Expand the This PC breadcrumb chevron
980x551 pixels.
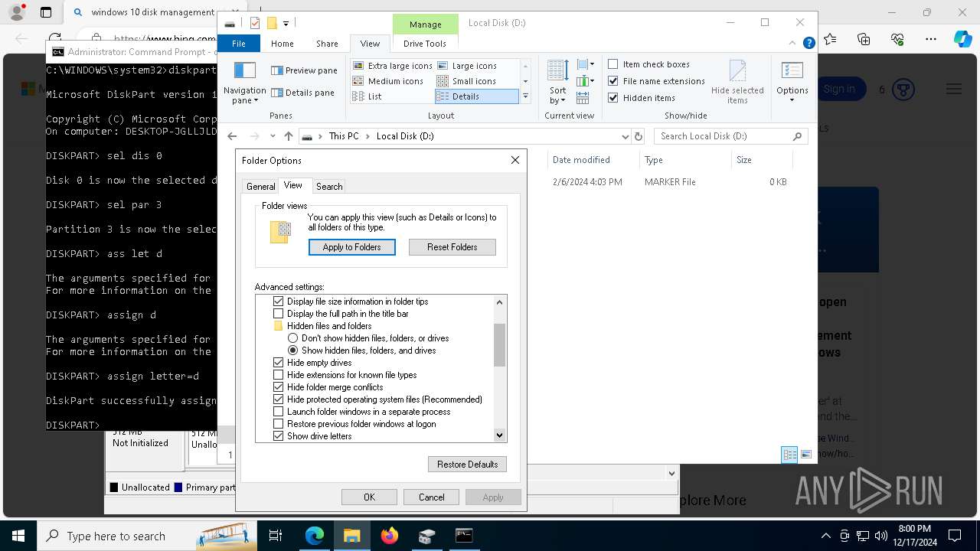point(367,136)
